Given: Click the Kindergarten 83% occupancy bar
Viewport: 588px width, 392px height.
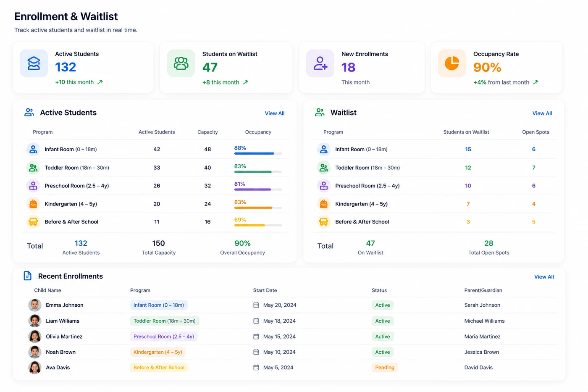Looking at the screenshot, I should tap(258, 208).
